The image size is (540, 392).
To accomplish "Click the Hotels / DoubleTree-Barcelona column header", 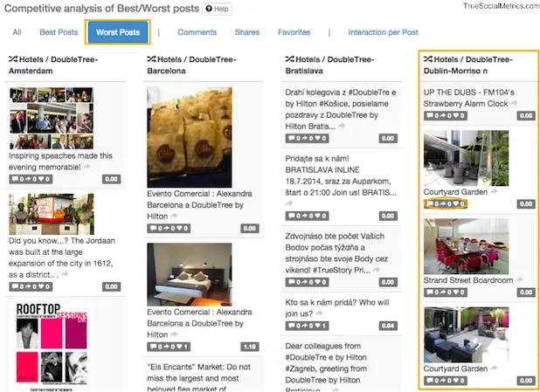I will pyautogui.click(x=191, y=65).
